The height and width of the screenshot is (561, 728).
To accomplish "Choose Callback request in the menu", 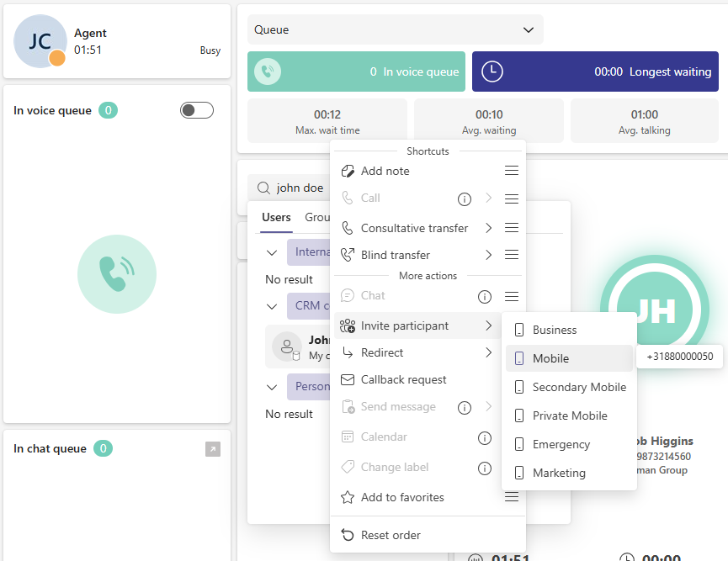I will 403,379.
